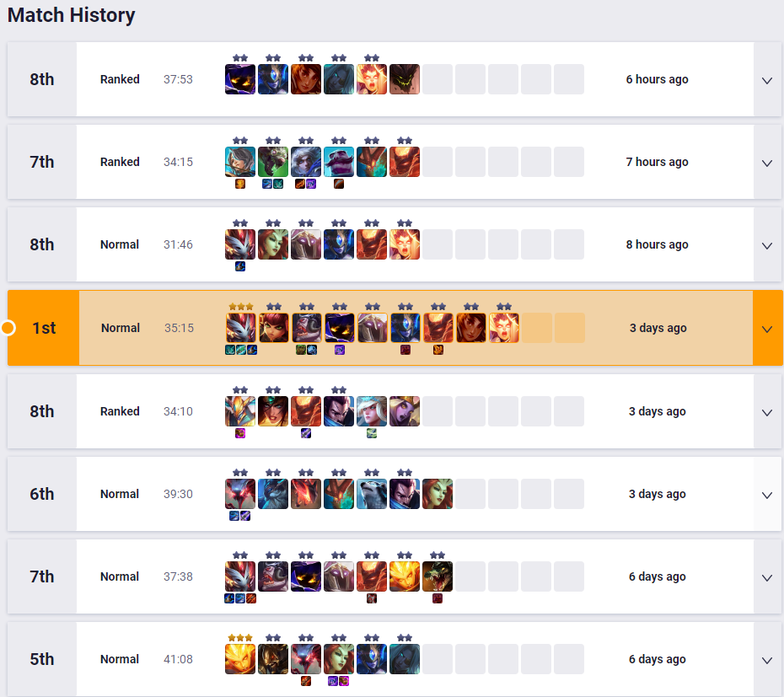Expand the 7 hours ago match chevron

click(767, 163)
